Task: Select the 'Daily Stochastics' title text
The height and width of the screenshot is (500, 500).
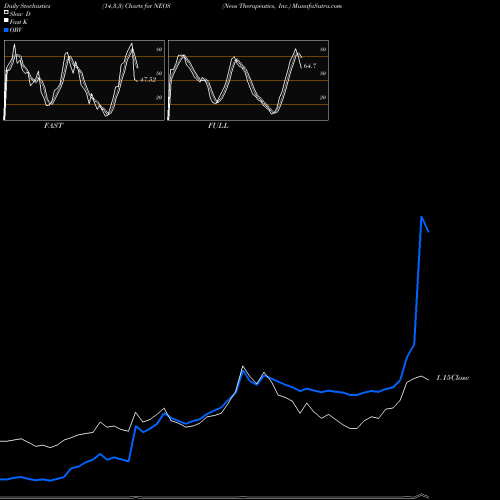Action: pyautogui.click(x=27, y=6)
